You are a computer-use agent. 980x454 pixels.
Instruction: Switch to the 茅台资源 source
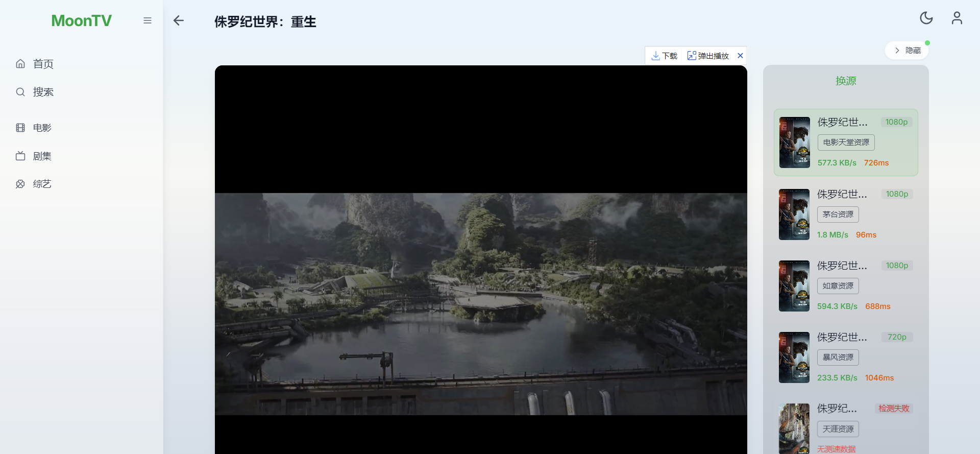[x=838, y=214]
